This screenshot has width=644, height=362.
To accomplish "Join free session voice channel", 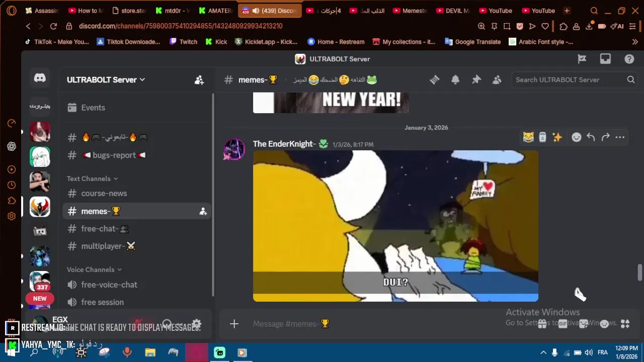I will [137, 302].
